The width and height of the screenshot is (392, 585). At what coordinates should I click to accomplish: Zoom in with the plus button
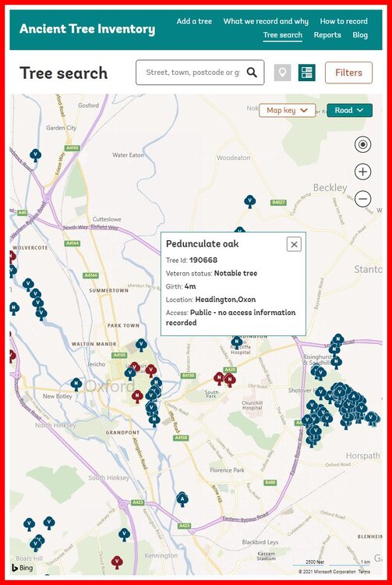point(363,172)
